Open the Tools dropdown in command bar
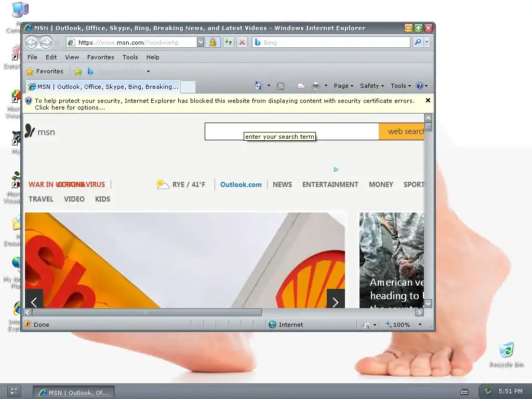Screen dimensions: 532x399 401,86
